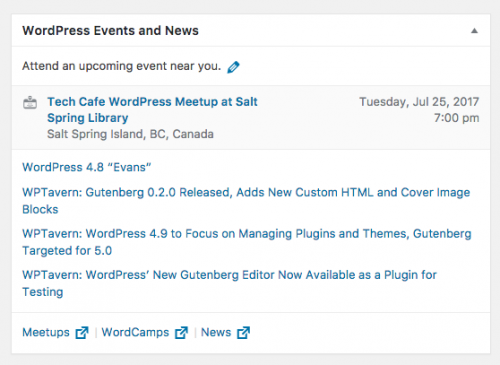Click the event time 7:00 pm
Image resolution: width=500 pixels, height=365 pixels.
tap(456, 118)
